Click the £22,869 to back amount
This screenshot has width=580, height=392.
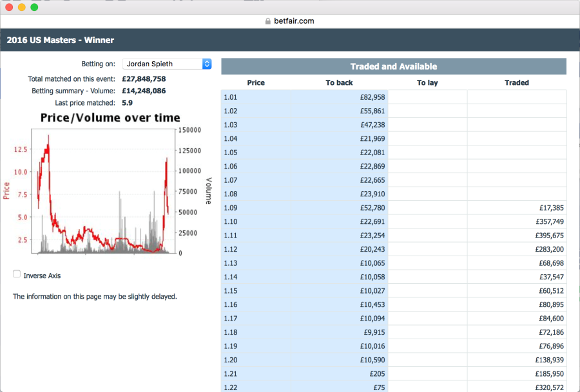click(x=372, y=166)
